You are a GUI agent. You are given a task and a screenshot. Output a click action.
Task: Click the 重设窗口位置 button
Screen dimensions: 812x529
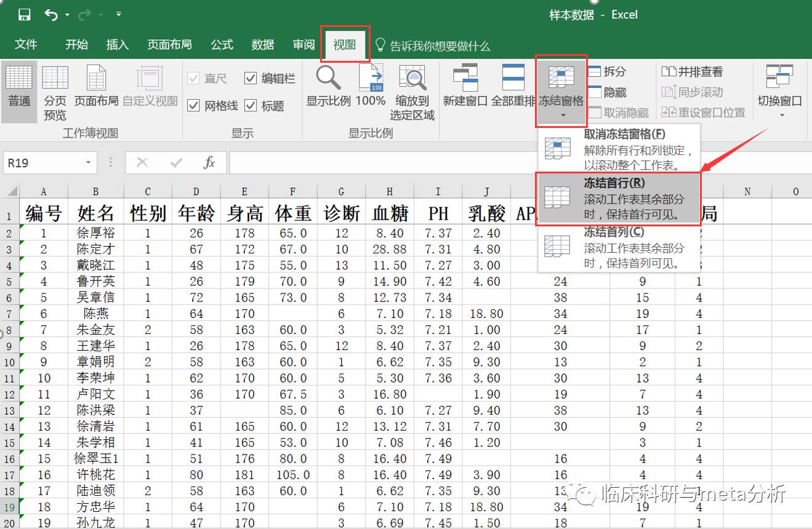click(704, 113)
